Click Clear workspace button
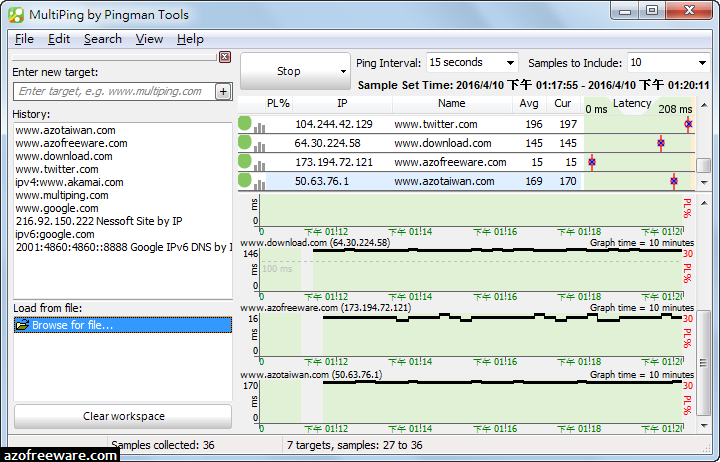720x462 pixels. [123, 416]
